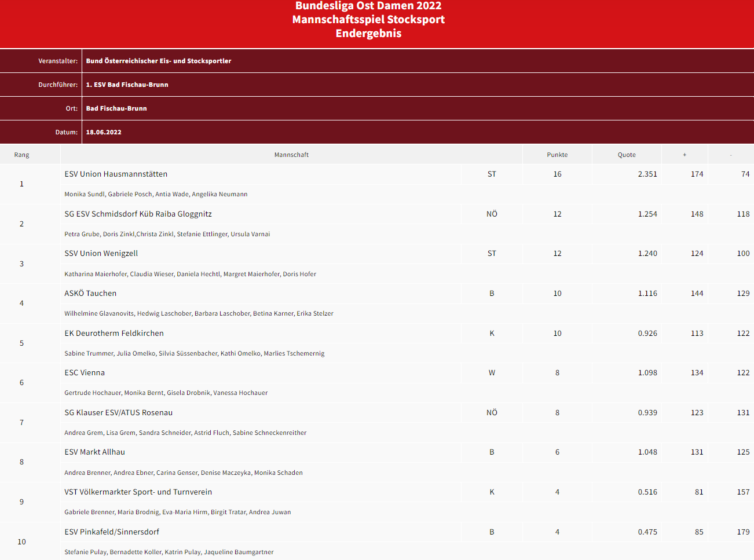754x560 pixels.
Task: Click quote value 2.351
Action: click(x=647, y=174)
